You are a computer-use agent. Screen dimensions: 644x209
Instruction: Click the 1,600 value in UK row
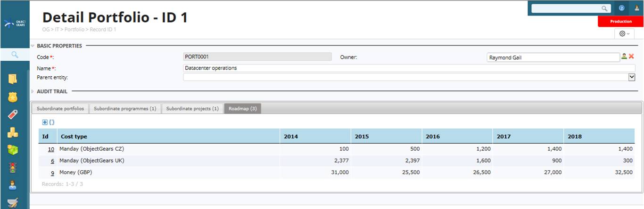tap(483, 161)
